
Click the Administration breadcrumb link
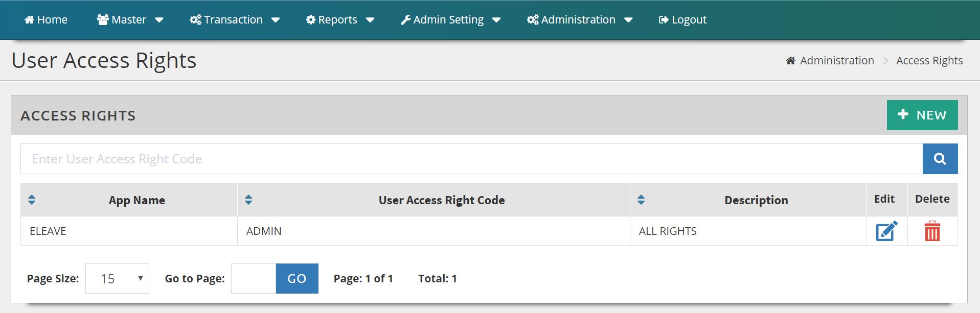pos(837,61)
